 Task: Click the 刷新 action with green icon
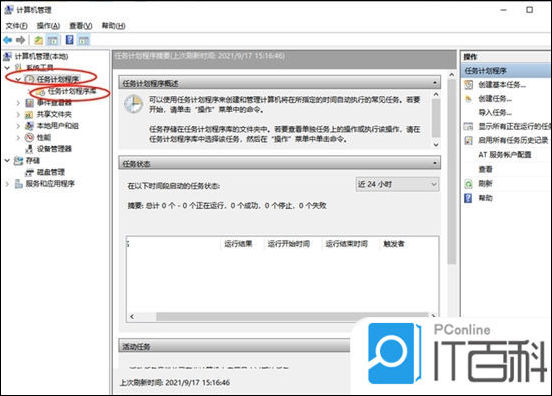(x=485, y=183)
